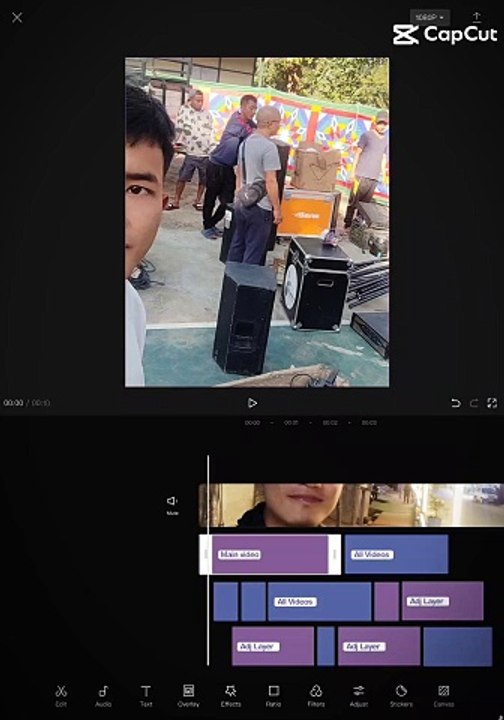Play the video preview
The width and height of the screenshot is (504, 720).
coord(252,403)
